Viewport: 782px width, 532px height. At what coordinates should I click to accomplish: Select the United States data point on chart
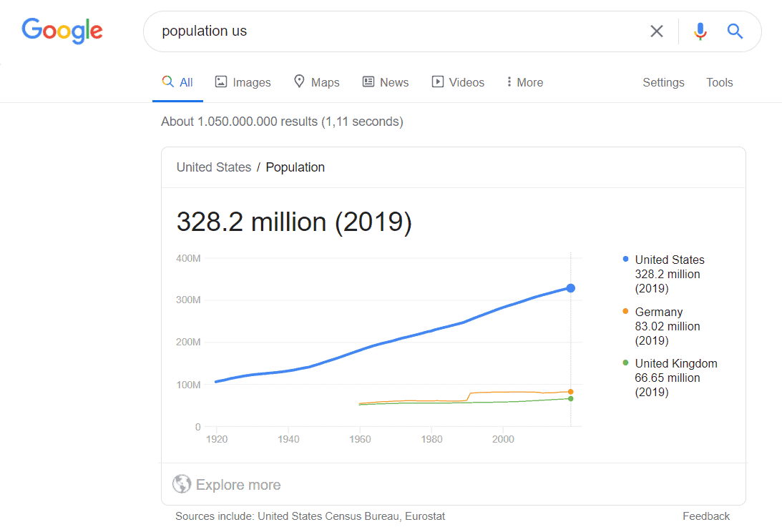tap(570, 287)
